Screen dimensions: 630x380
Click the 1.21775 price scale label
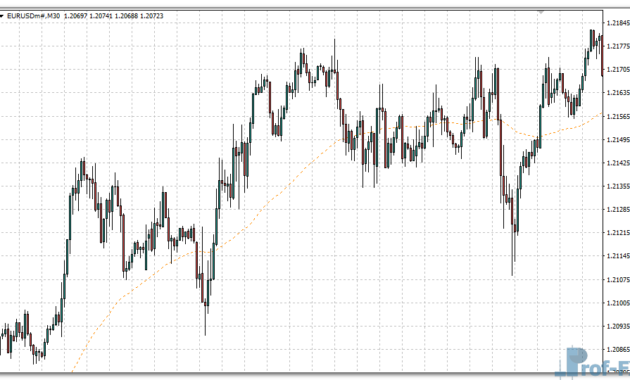coord(618,46)
